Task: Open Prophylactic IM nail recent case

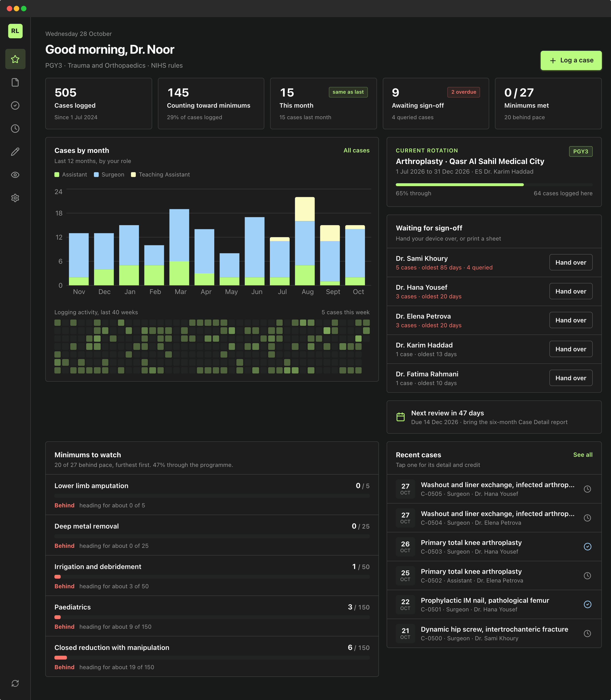Action: click(x=494, y=604)
